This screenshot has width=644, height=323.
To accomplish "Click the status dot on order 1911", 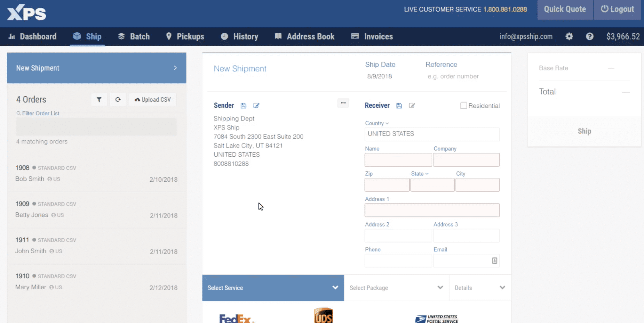I will tap(34, 240).
